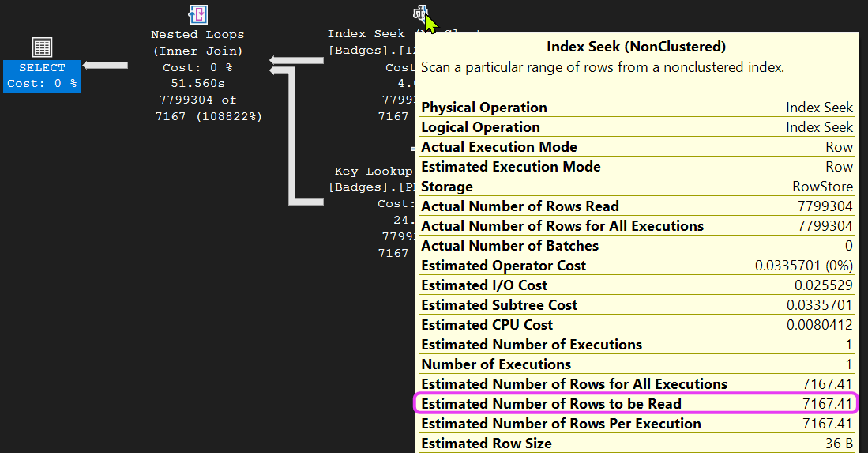Click the 51.560s elapsed time text
The image size is (868, 453).
tap(197, 84)
